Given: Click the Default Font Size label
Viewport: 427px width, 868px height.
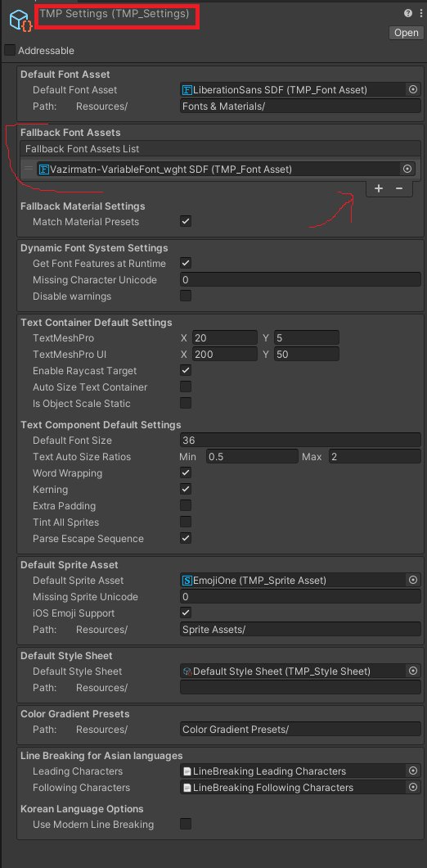Looking at the screenshot, I should click(72, 440).
